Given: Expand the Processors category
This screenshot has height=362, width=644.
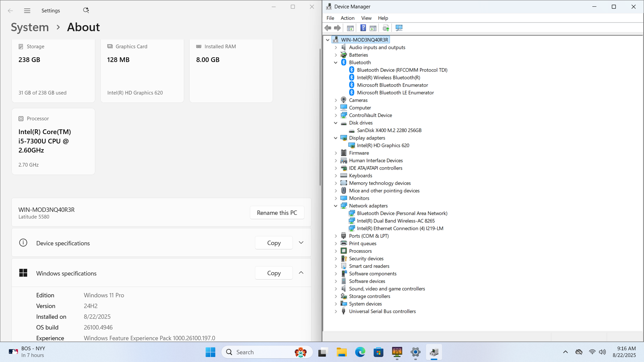Looking at the screenshot, I should pyautogui.click(x=335, y=251).
